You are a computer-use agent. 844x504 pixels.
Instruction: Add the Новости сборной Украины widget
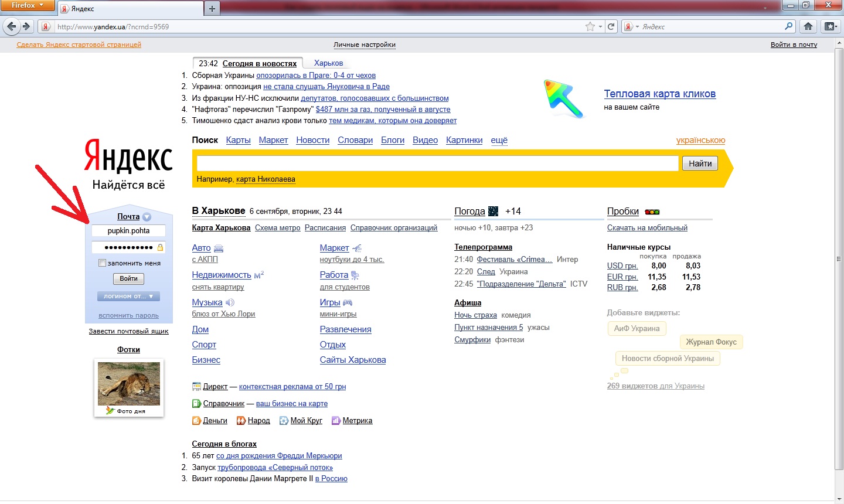(668, 359)
